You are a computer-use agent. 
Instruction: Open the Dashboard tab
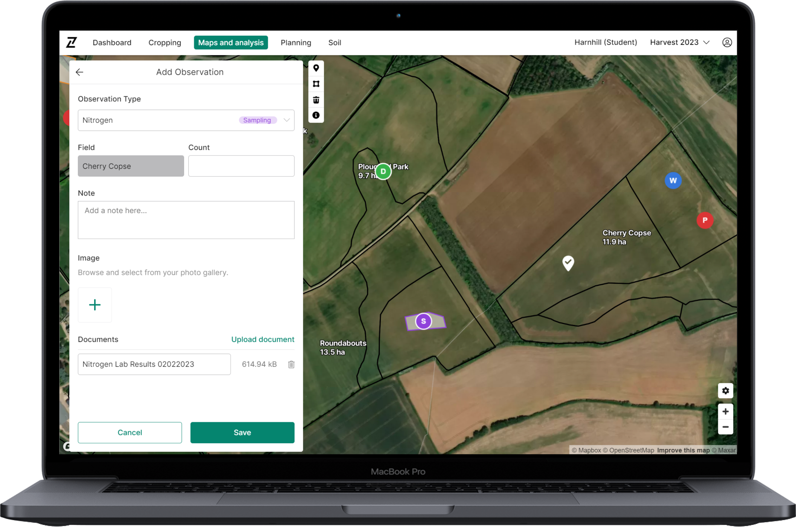tap(112, 43)
